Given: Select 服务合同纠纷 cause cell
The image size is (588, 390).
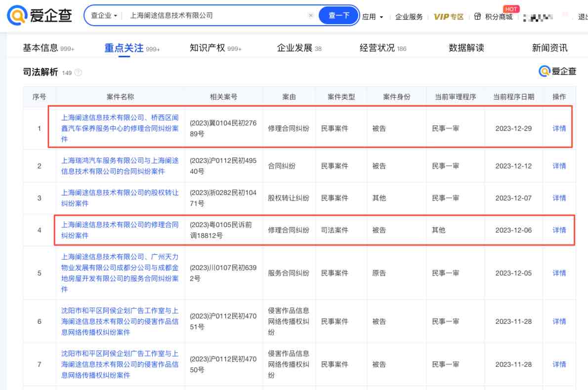Looking at the screenshot, I should point(289,273).
